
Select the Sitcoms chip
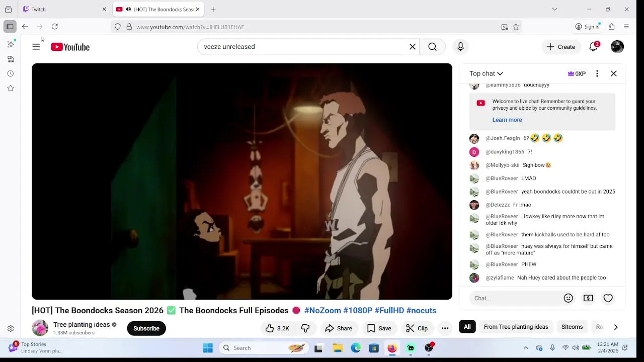click(x=572, y=327)
